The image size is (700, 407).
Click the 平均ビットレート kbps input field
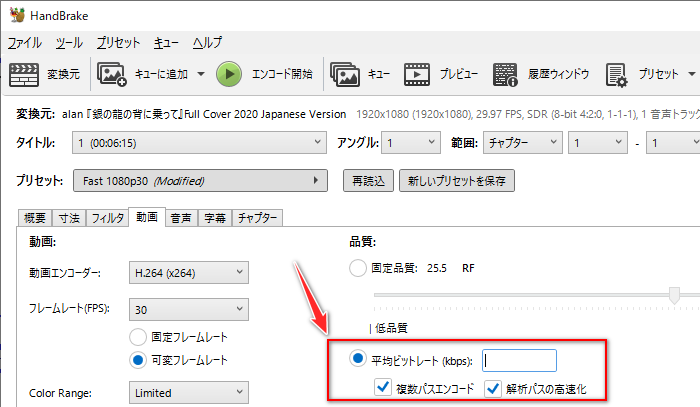(x=519, y=360)
